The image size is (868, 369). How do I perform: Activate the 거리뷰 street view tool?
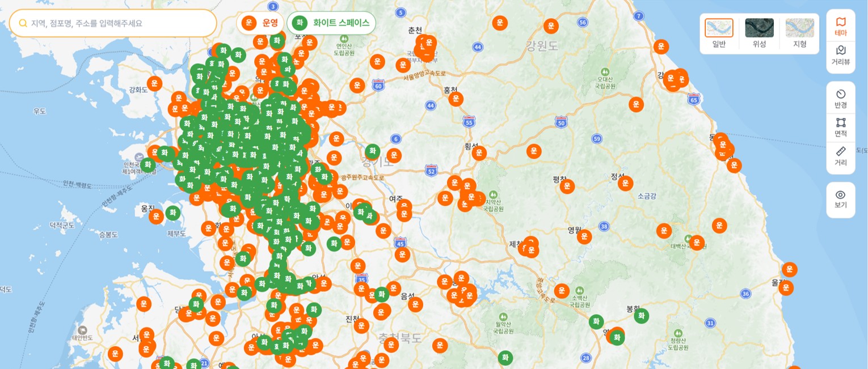click(840, 56)
